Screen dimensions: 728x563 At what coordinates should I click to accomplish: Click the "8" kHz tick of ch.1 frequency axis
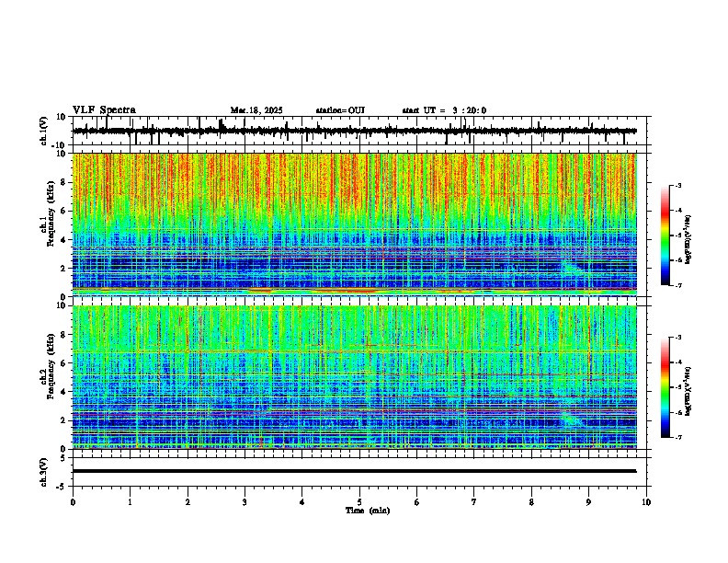[63, 182]
